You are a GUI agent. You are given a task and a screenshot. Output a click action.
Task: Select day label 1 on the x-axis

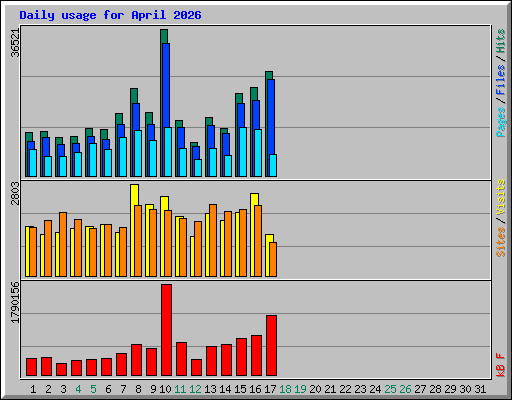(x=33, y=389)
